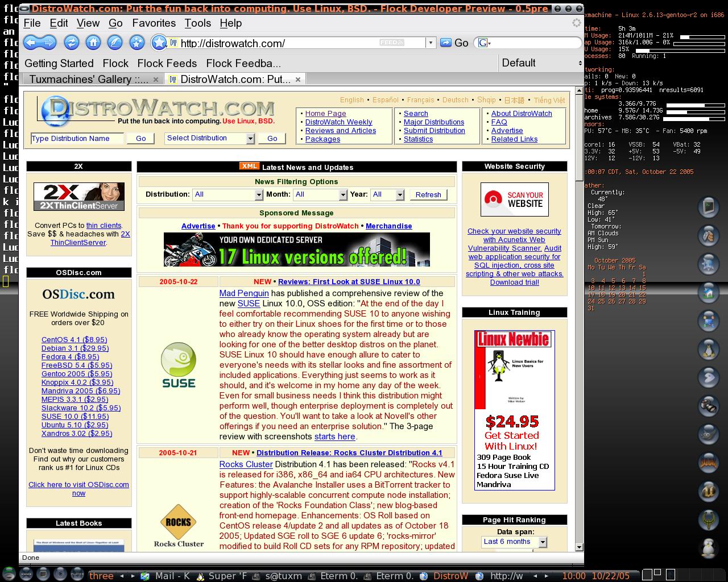Image resolution: width=728 pixels, height=582 pixels.
Task: Open the File menu
Action: click(x=32, y=23)
